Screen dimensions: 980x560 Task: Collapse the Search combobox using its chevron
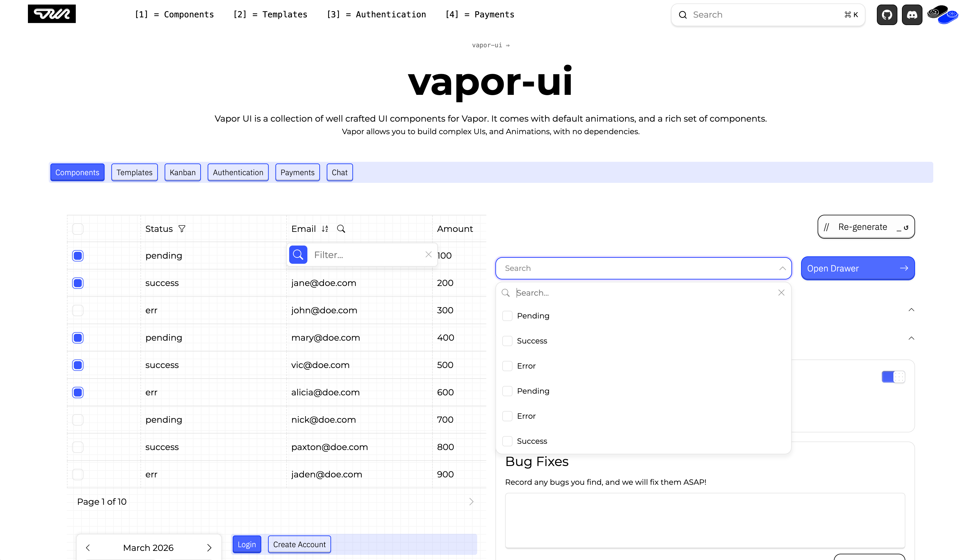782,268
